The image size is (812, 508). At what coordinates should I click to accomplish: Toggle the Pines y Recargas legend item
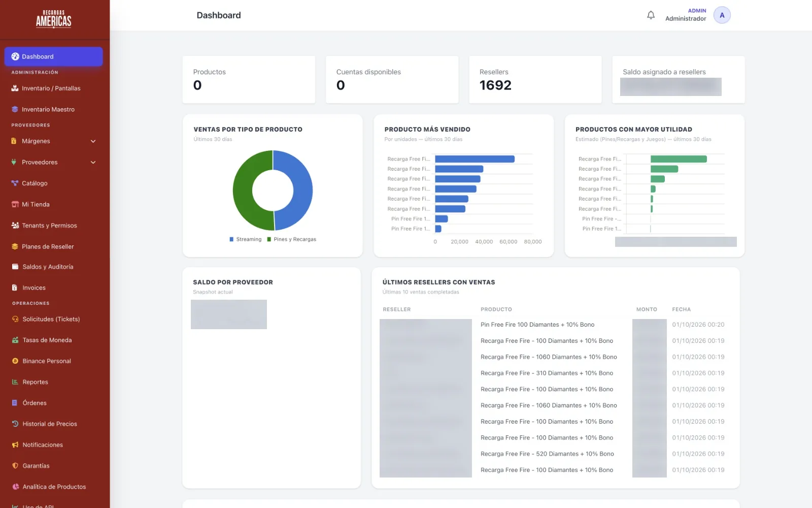[292, 239]
